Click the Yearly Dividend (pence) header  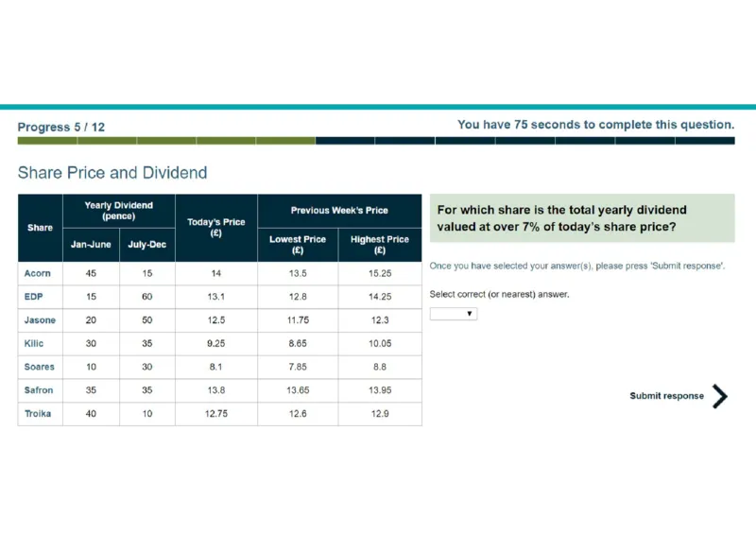click(x=118, y=210)
